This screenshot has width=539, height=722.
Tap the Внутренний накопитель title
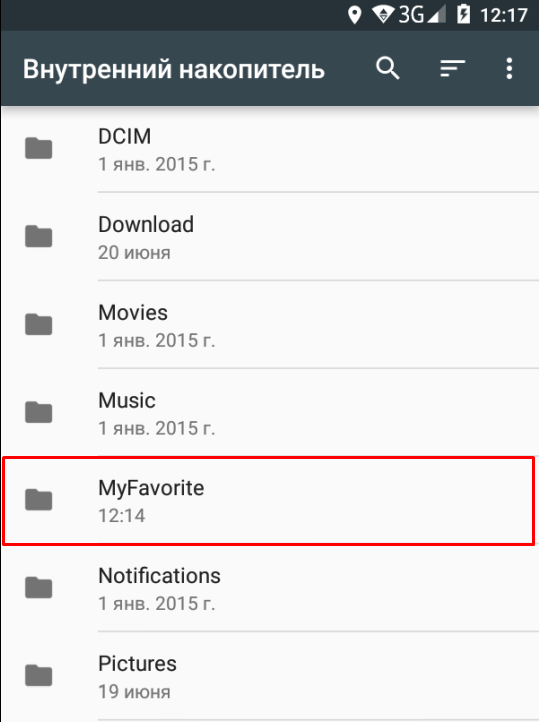coord(174,69)
